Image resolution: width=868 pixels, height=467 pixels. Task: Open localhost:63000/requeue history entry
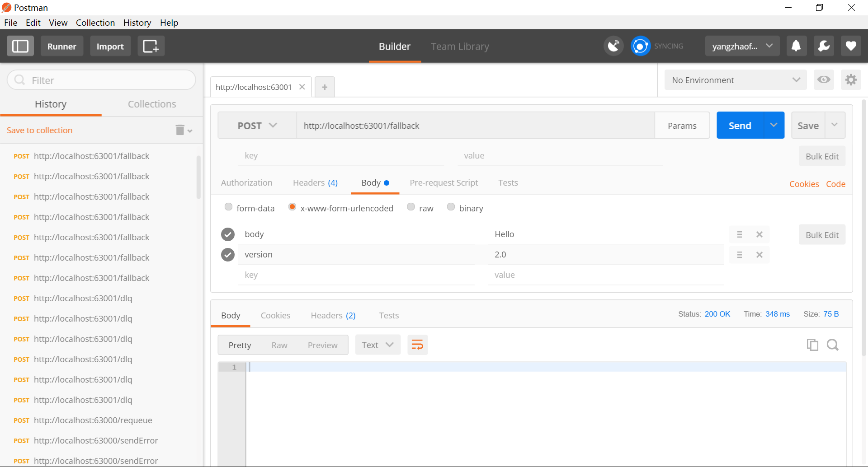coord(93,420)
